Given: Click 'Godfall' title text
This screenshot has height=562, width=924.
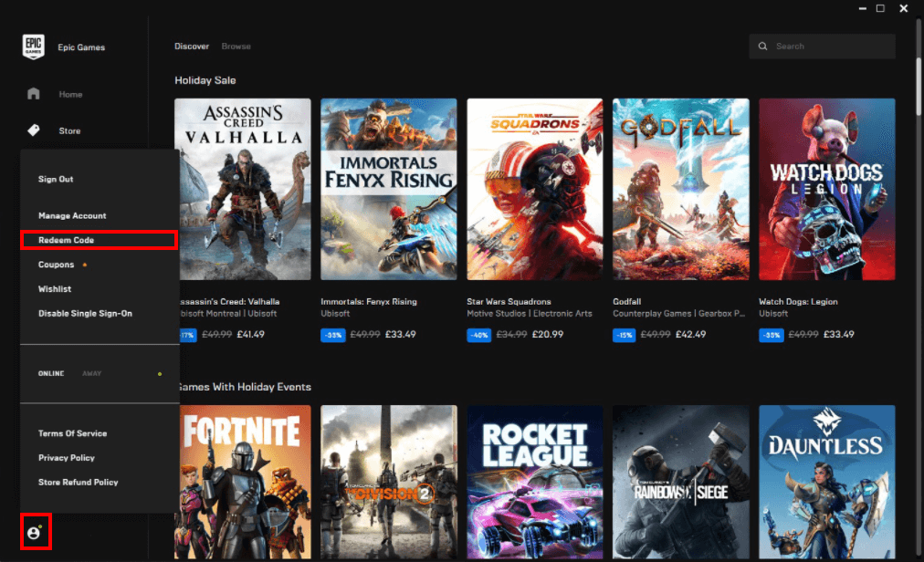Looking at the screenshot, I should coord(626,302).
